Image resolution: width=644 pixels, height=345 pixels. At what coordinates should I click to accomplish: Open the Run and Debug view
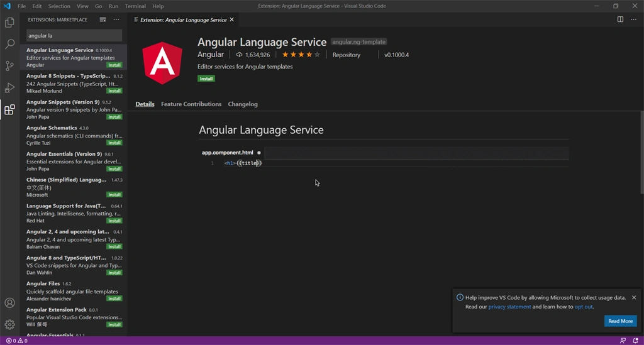pos(9,87)
